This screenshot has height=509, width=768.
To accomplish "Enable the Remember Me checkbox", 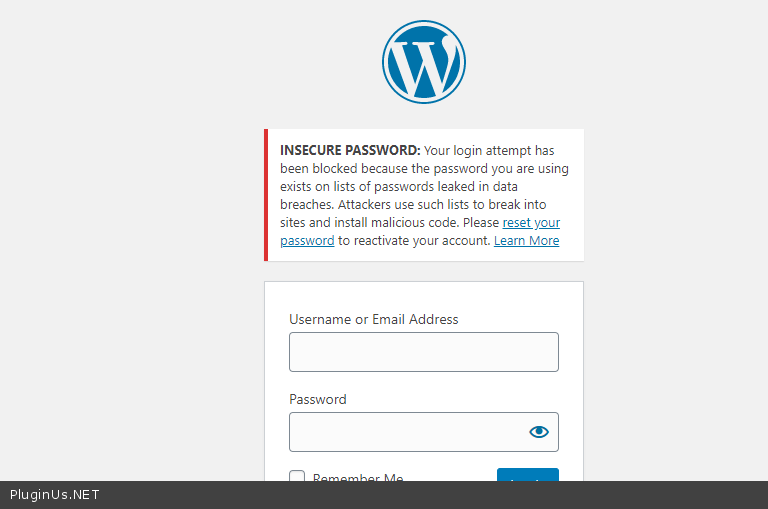I will (x=297, y=477).
